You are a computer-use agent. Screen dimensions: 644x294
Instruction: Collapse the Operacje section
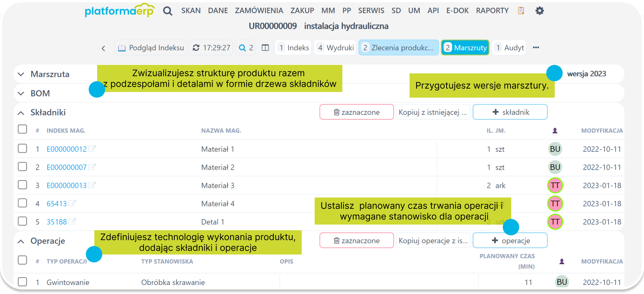(x=21, y=241)
